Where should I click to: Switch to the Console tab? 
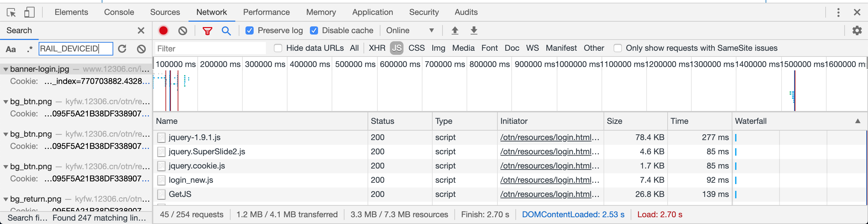[x=119, y=12]
